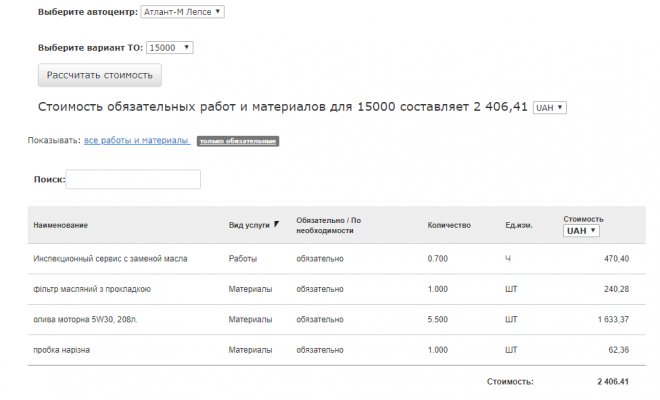Click the Работы service type cell
Viewport: 660px width, 400px height.
pos(242,259)
